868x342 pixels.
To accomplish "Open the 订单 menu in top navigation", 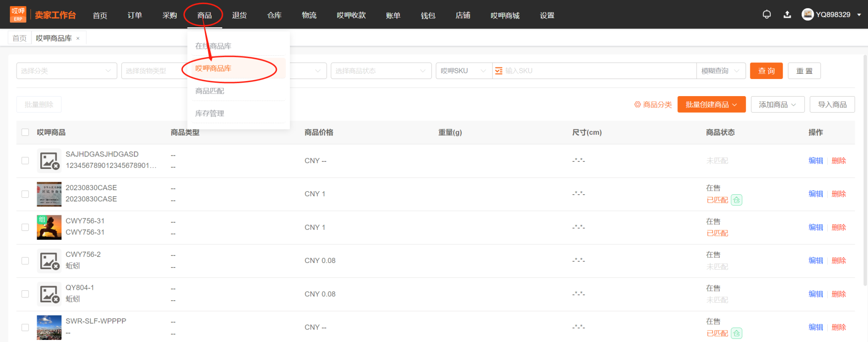I will coord(135,15).
